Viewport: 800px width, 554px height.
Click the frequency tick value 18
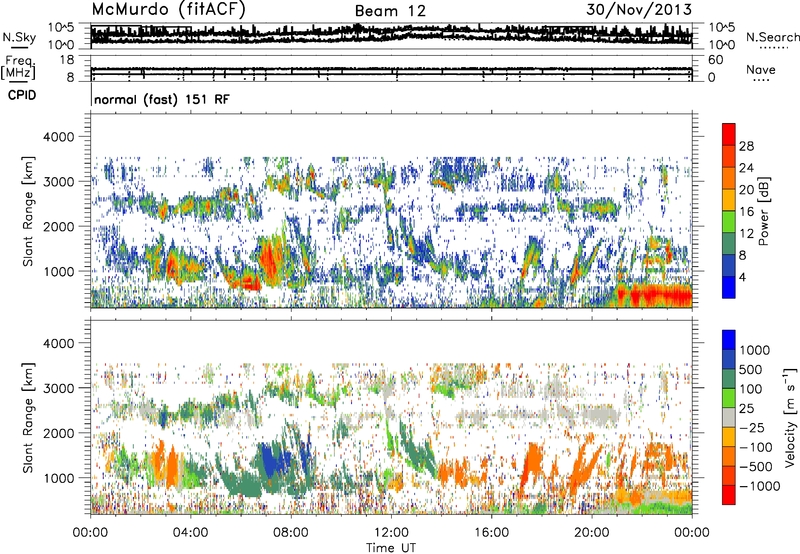pyautogui.click(x=67, y=59)
